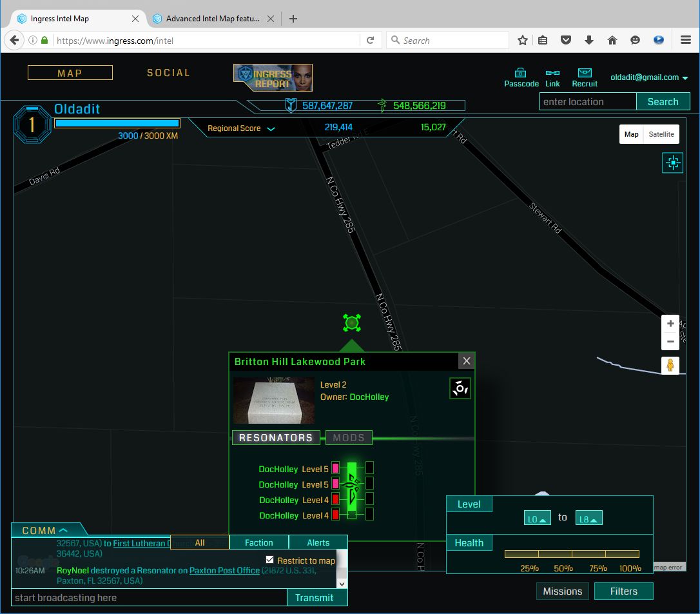Image resolution: width=700 pixels, height=614 pixels.
Task: Click the portal links icon in popup
Action: pos(460,388)
